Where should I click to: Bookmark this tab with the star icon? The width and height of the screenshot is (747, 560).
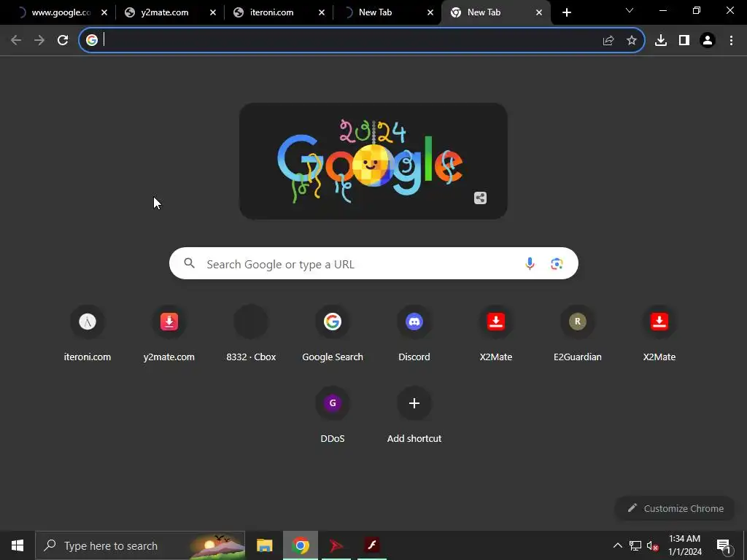click(x=632, y=41)
